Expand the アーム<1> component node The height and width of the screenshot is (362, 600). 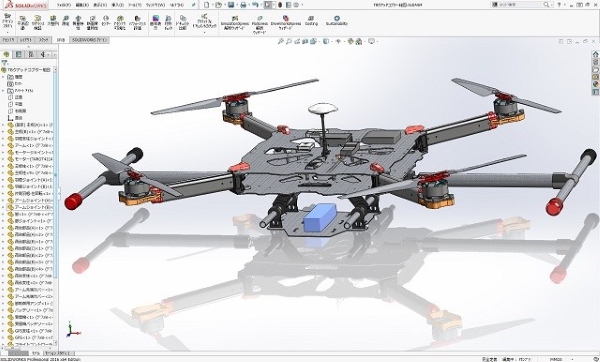tap(3, 145)
